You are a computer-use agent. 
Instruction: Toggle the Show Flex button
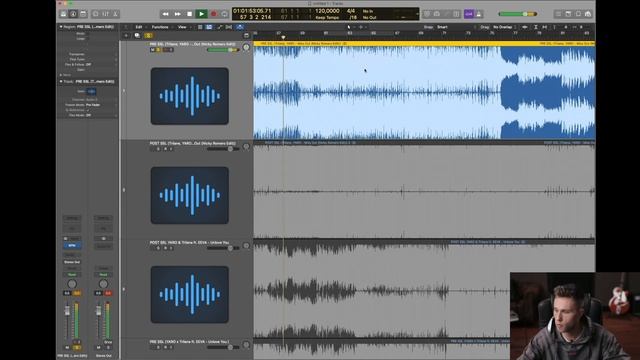coord(229,27)
